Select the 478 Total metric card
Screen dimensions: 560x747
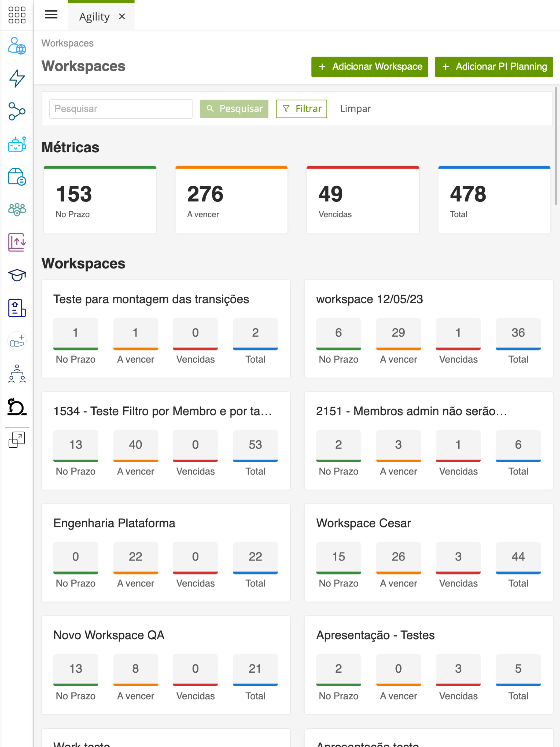pos(494,200)
